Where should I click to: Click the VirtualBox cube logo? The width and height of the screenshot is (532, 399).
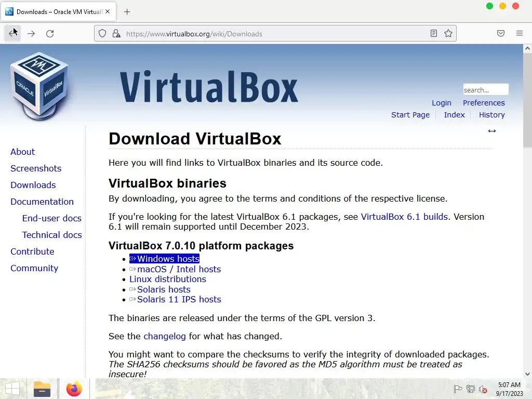(39, 86)
